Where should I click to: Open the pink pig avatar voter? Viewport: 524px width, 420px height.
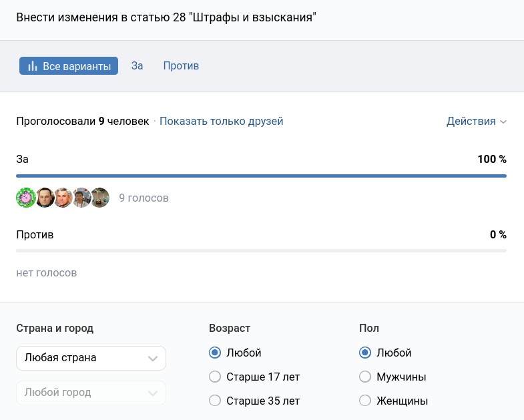25,198
